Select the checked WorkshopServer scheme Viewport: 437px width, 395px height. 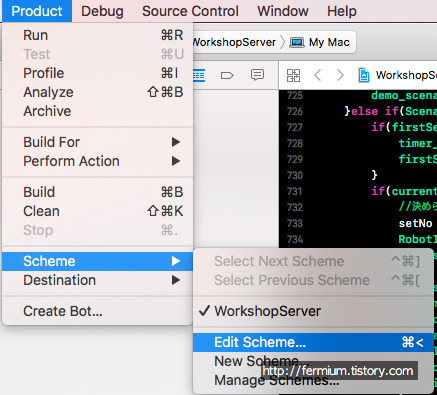313,311
